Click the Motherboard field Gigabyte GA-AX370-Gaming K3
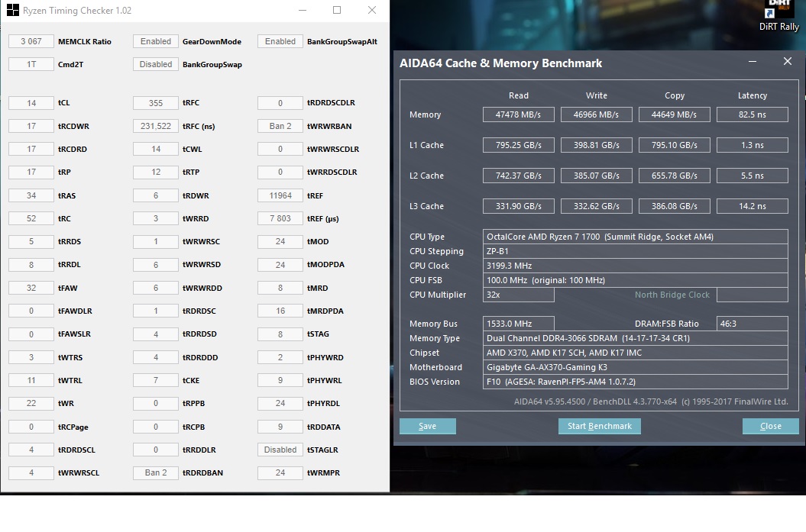This screenshot has height=532, width=806. [x=636, y=367]
